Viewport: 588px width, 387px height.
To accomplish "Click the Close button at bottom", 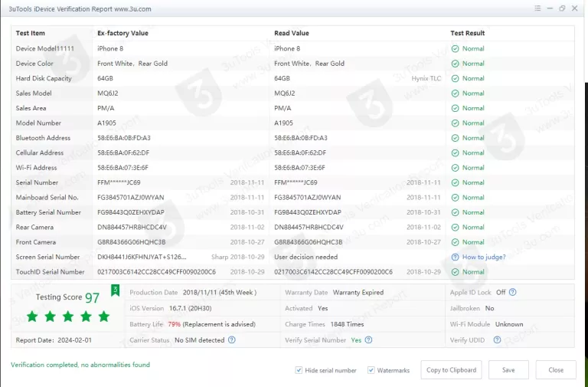I will pos(555,370).
